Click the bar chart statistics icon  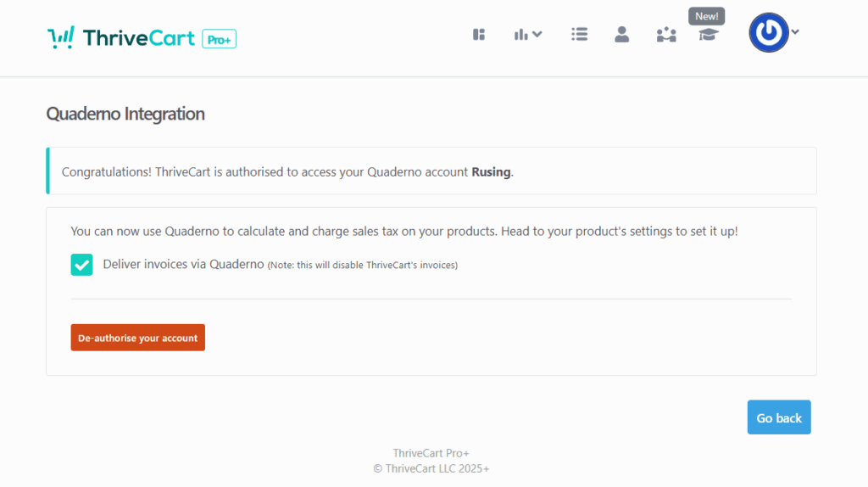pyautogui.click(x=520, y=35)
